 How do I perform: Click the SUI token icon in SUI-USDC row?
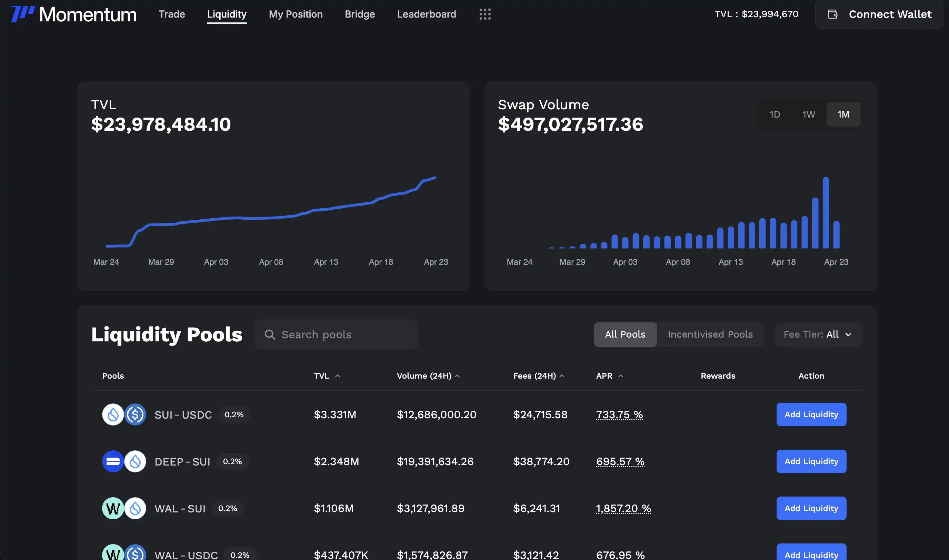(x=113, y=414)
